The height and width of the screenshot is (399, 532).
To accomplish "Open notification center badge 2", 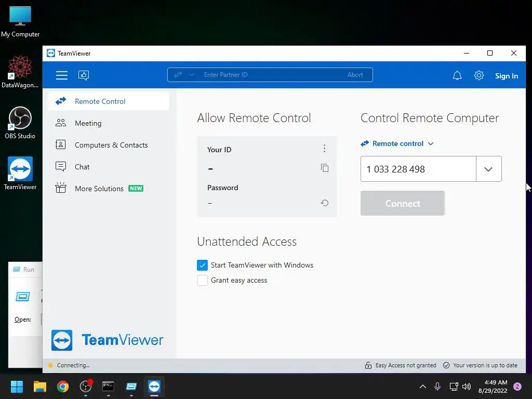I will [x=517, y=387].
